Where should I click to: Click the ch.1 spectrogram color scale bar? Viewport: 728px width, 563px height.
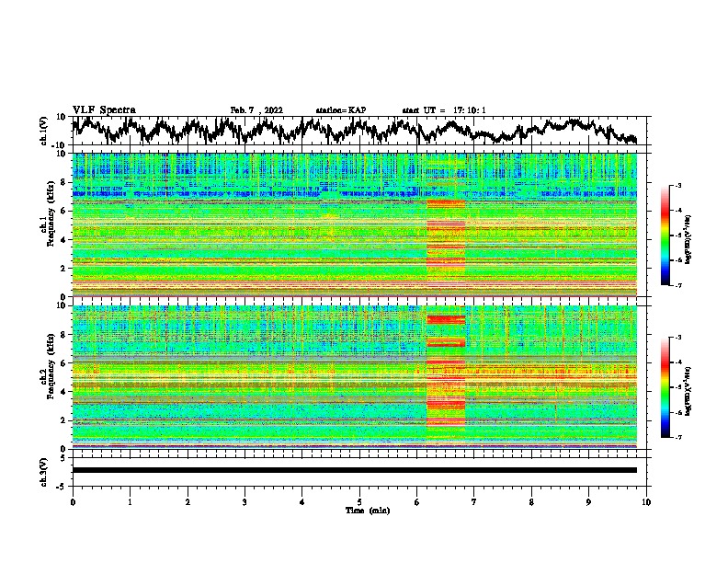[665, 236]
